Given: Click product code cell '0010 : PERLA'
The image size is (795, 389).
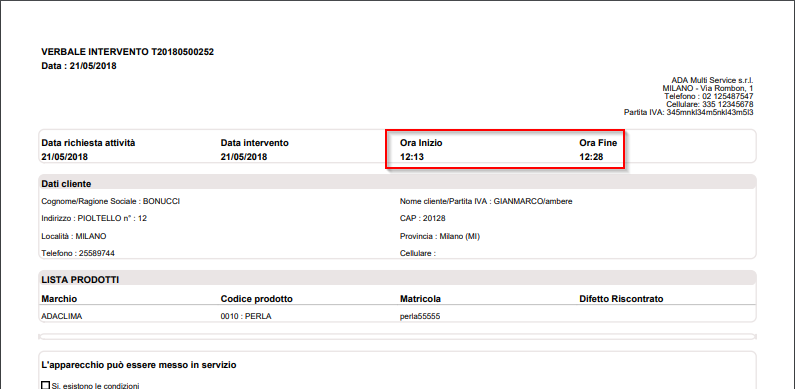Looking at the screenshot, I should tap(246, 316).
